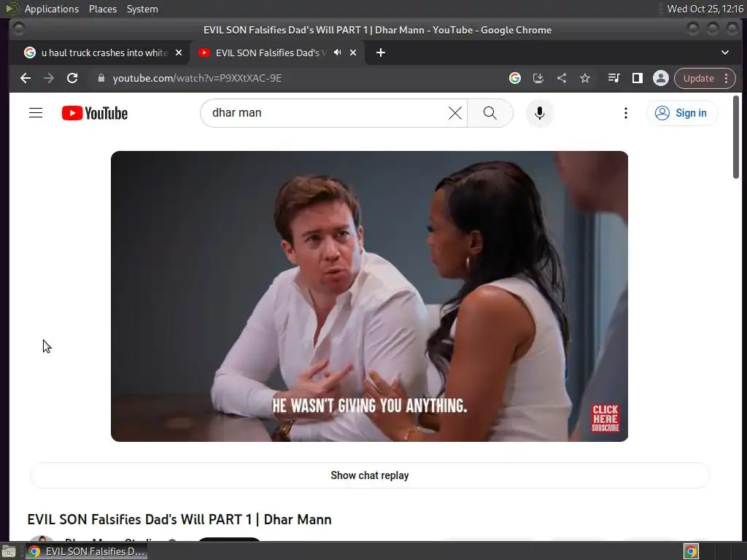Open a new tab with the plus button
The width and height of the screenshot is (747, 560).
[x=381, y=52]
